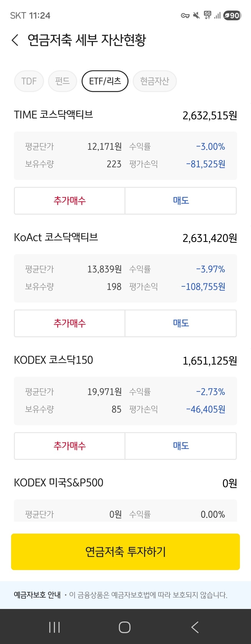Tap the yellow 연금저축 투자하기 button

click(x=125, y=552)
